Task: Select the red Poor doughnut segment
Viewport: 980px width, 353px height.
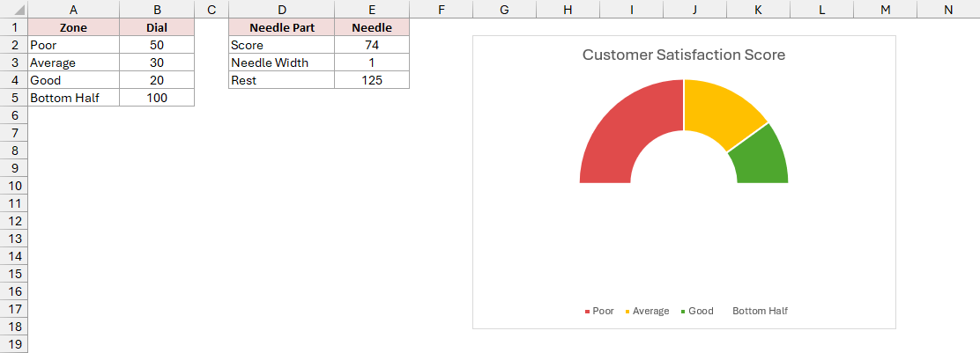Action: [628, 128]
